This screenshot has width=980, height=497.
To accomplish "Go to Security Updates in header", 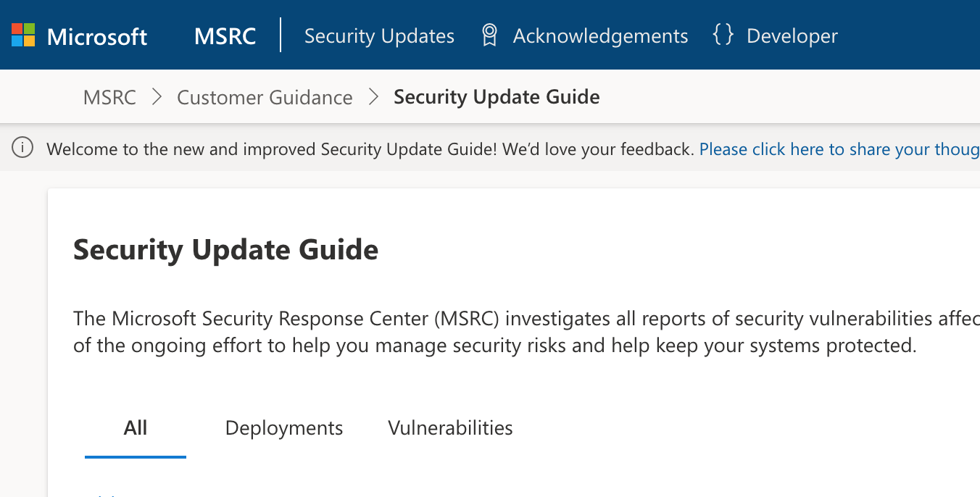I will [379, 36].
